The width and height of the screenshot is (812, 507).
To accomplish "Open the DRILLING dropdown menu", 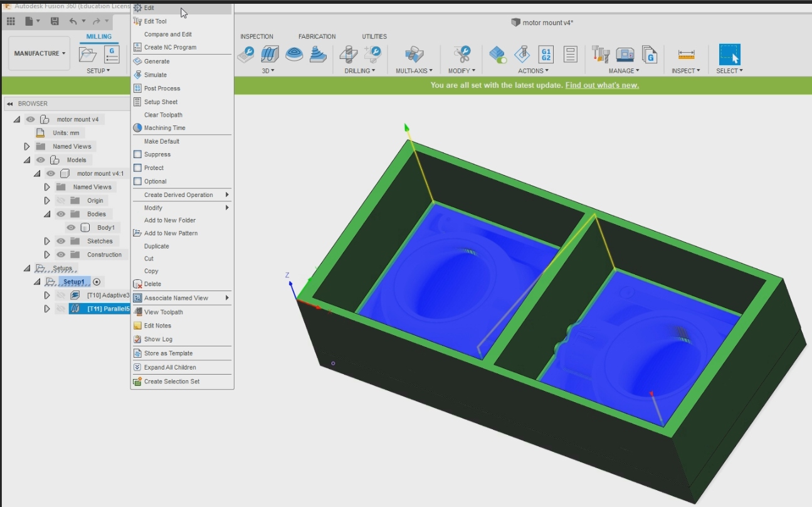I will [360, 71].
